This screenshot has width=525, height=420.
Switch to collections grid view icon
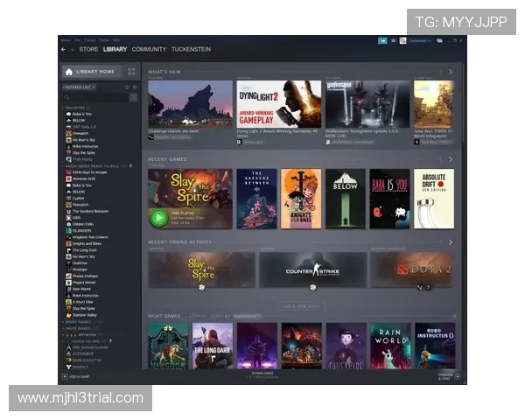[x=131, y=72]
